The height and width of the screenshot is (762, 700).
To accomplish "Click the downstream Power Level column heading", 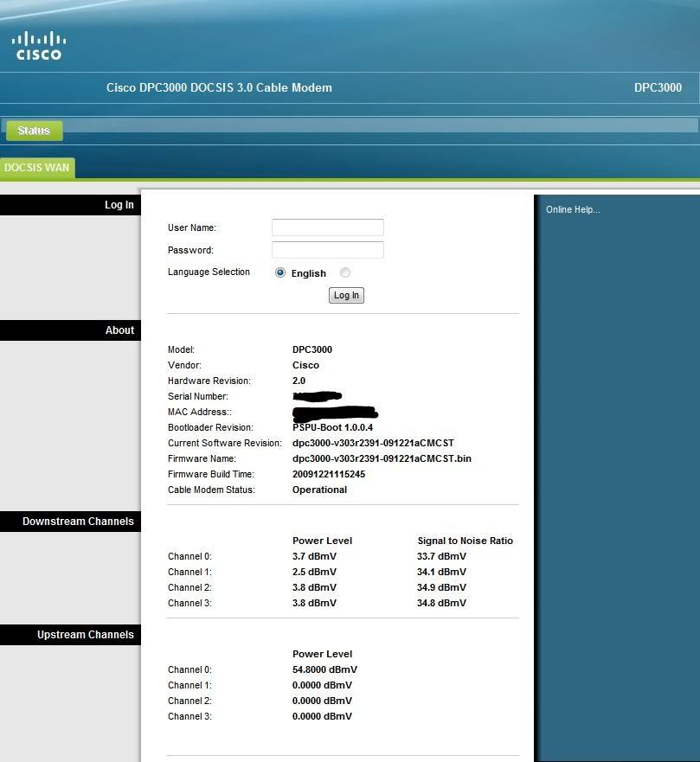I will (x=322, y=541).
